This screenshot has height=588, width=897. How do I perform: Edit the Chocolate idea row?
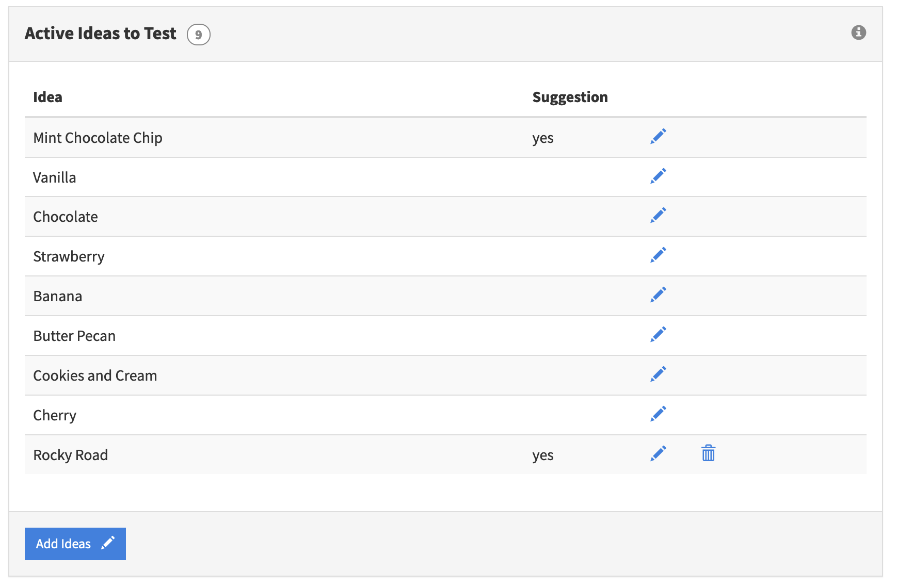[658, 216]
